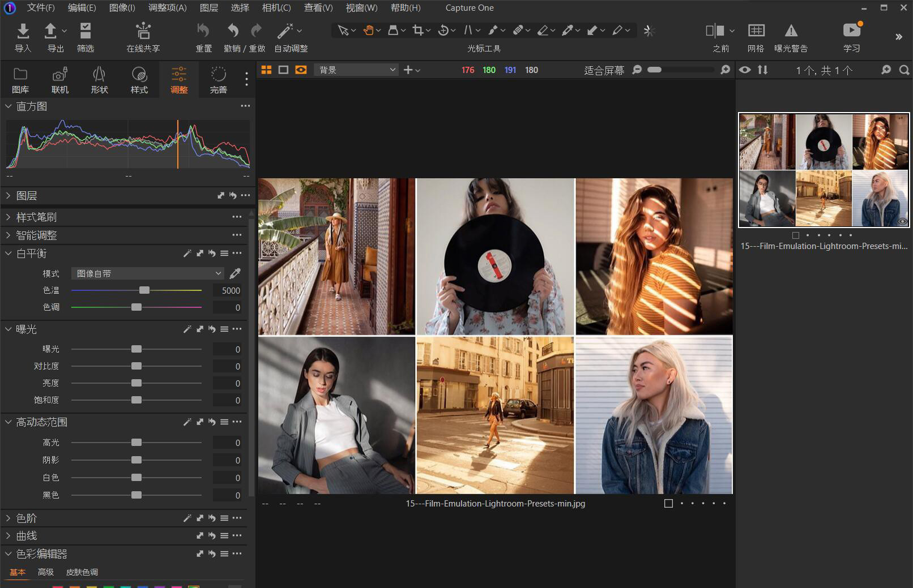Viewport: 913px width, 588px height.
Task: Click the 色温 value field 5000
Action: pyautogui.click(x=227, y=290)
